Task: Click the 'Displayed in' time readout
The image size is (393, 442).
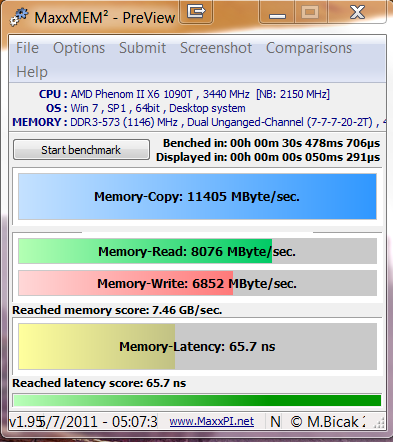Action: 268,157
